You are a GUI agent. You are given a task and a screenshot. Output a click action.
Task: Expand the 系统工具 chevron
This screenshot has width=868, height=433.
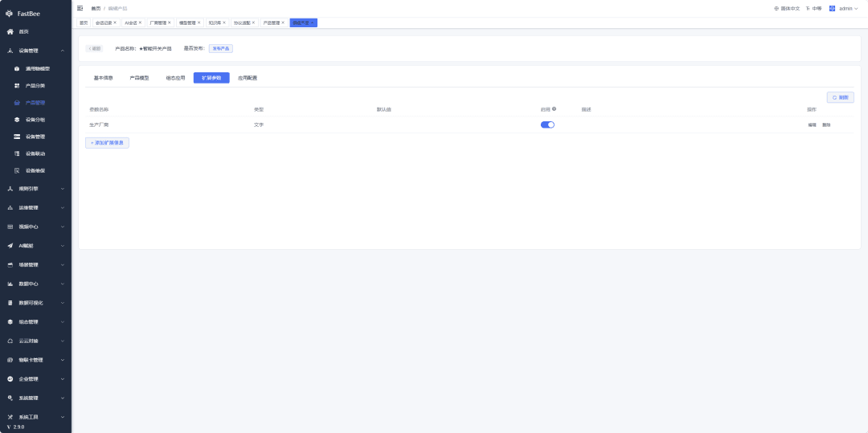click(63, 417)
